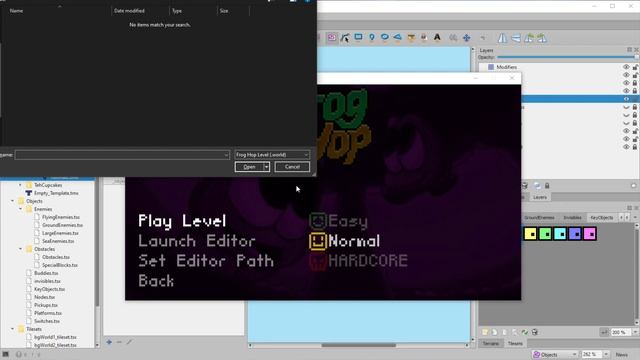Click the Open button's dropdown arrow
This screenshot has width=640, height=360.
pyautogui.click(x=266, y=167)
